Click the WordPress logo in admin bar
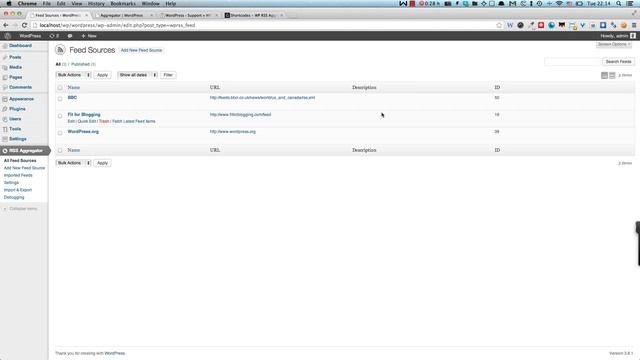 click(x=7, y=36)
